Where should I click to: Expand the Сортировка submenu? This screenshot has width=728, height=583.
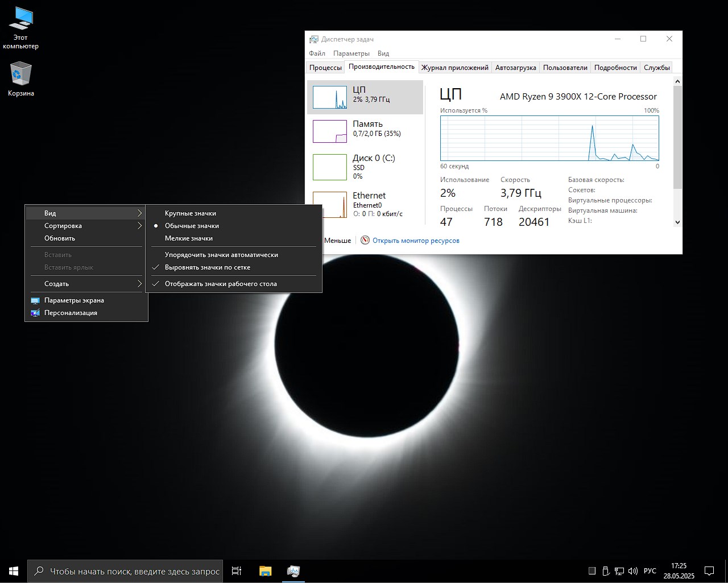[63, 226]
